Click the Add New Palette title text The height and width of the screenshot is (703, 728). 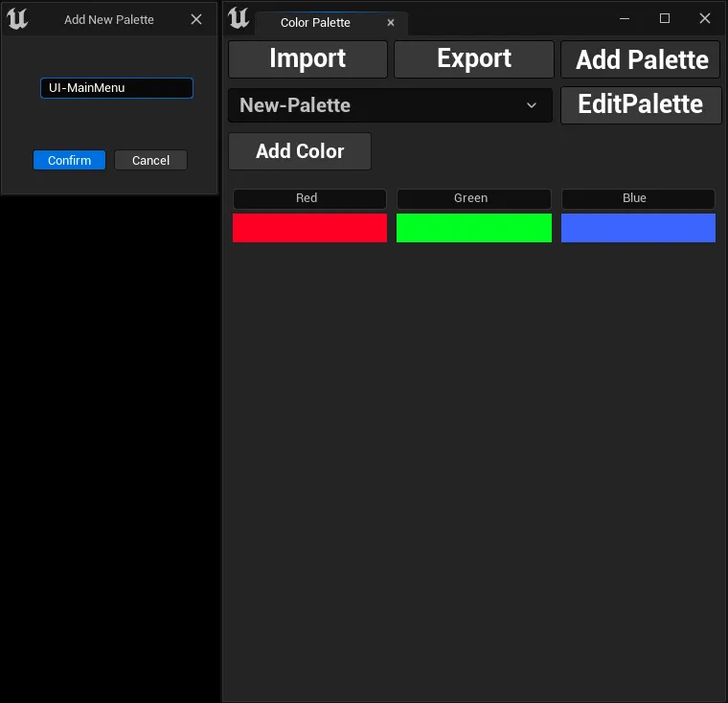coord(109,19)
